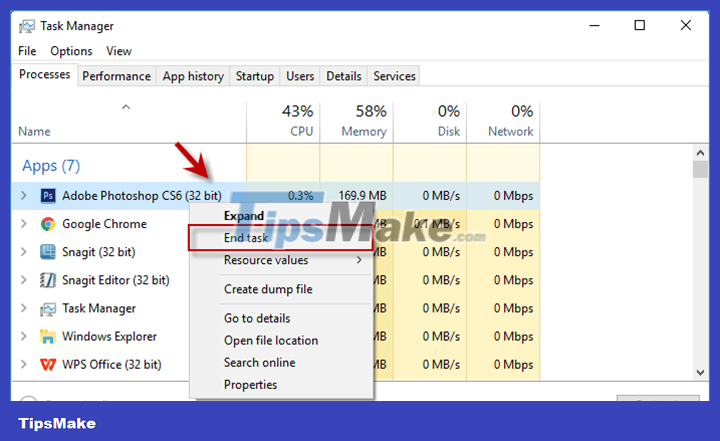Switch to the Startup tab
The image size is (720, 441).
[x=255, y=76]
